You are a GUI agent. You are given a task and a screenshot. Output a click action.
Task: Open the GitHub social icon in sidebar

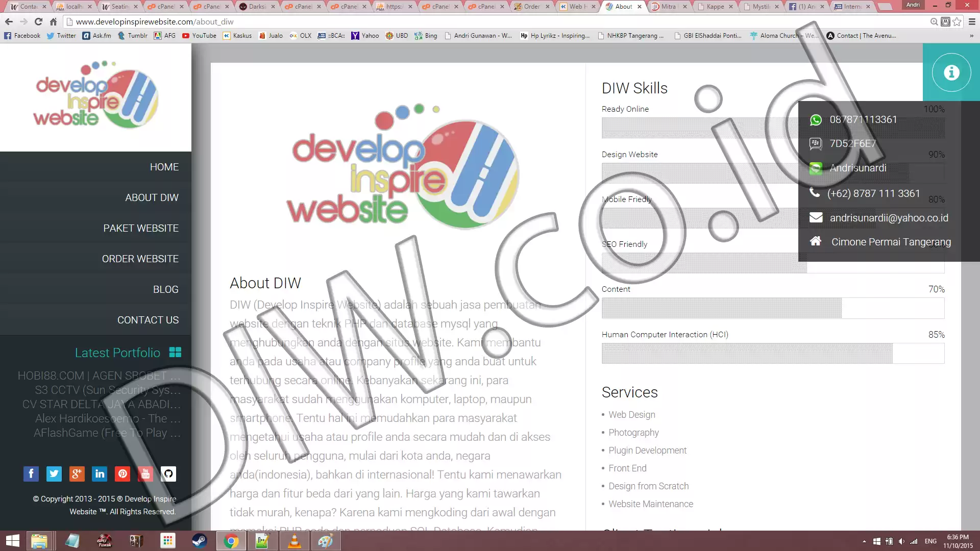click(x=168, y=474)
